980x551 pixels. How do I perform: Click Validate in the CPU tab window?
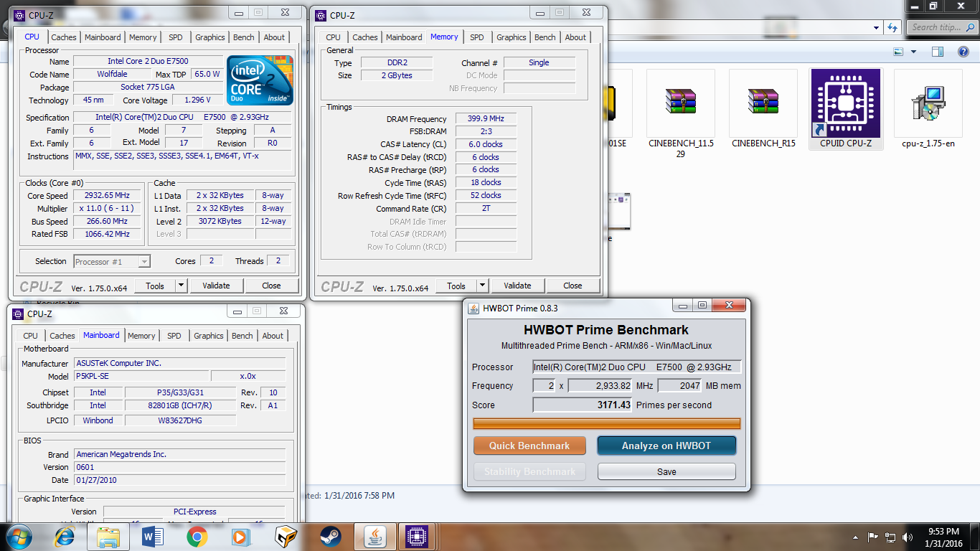coord(216,286)
